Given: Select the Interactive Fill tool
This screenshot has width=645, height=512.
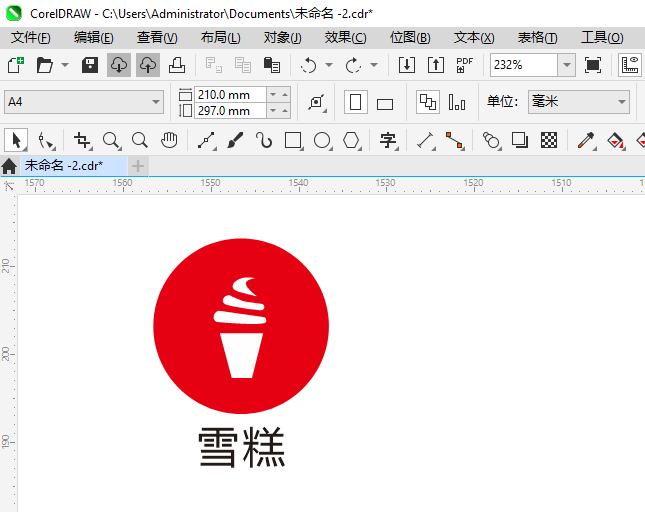Looking at the screenshot, I should pyautogui.click(x=615, y=141).
